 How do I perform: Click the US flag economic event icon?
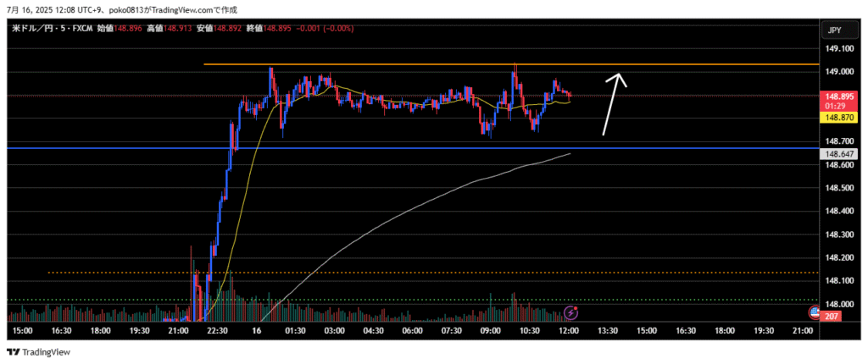point(814,312)
